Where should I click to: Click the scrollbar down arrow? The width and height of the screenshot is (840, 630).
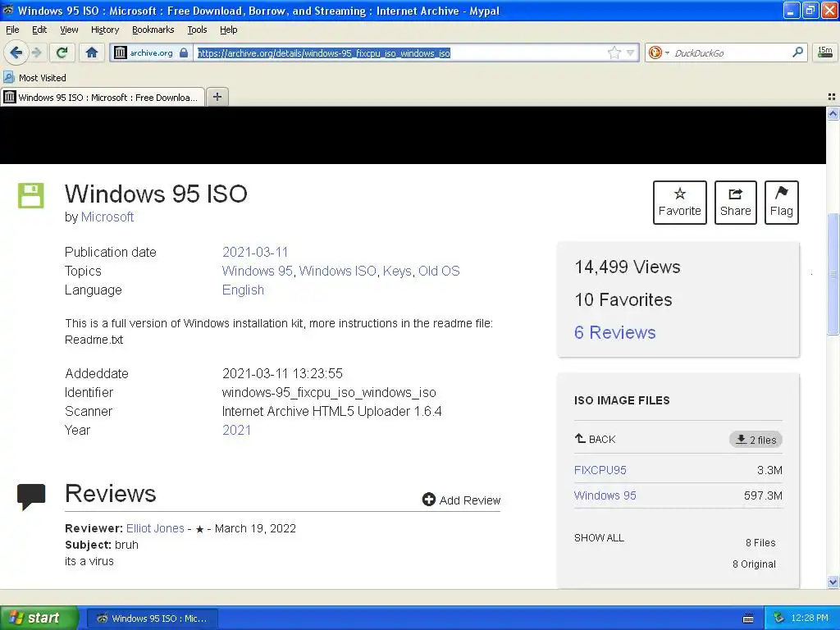click(833, 582)
